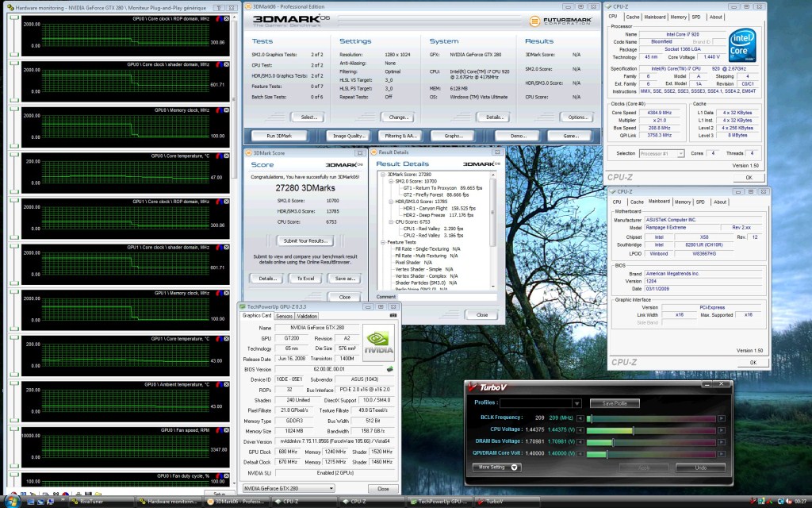Close the GPU1 Core temperature graph

(226, 338)
